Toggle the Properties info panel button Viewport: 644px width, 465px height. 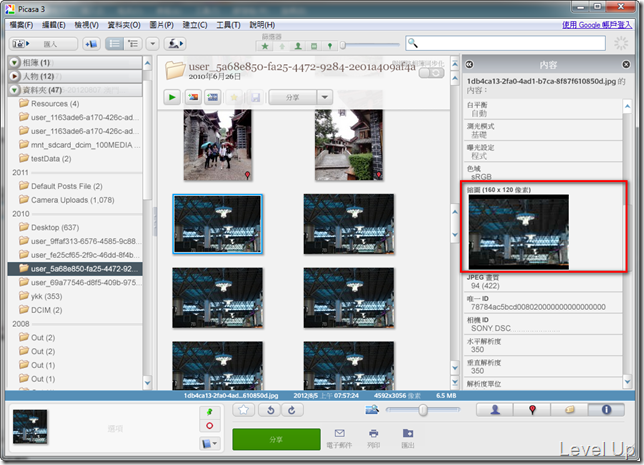click(607, 410)
